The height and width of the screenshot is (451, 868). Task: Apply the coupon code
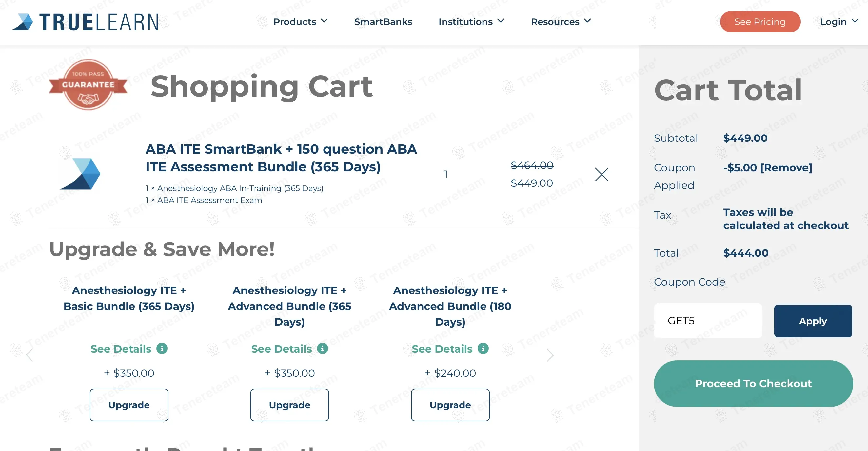point(813,321)
